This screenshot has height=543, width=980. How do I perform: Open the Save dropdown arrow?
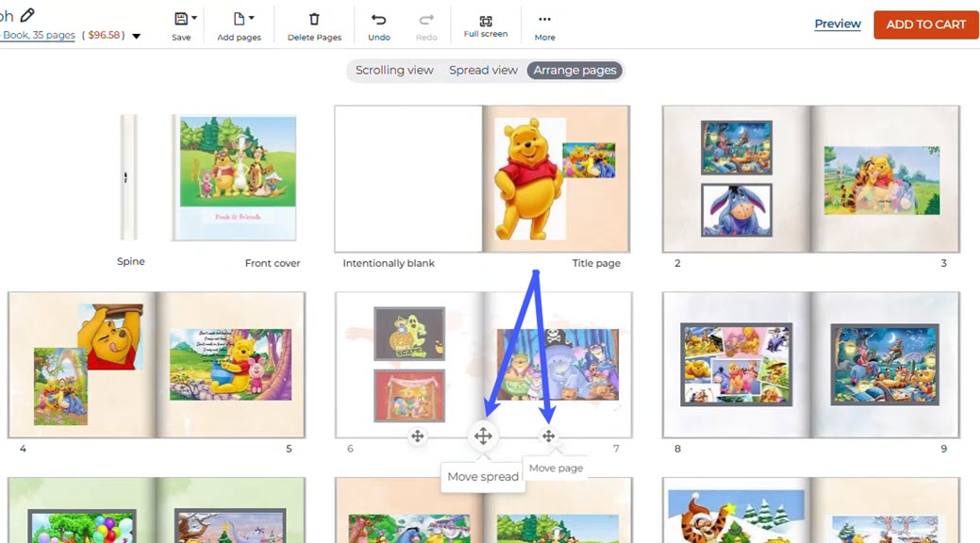pos(194,18)
